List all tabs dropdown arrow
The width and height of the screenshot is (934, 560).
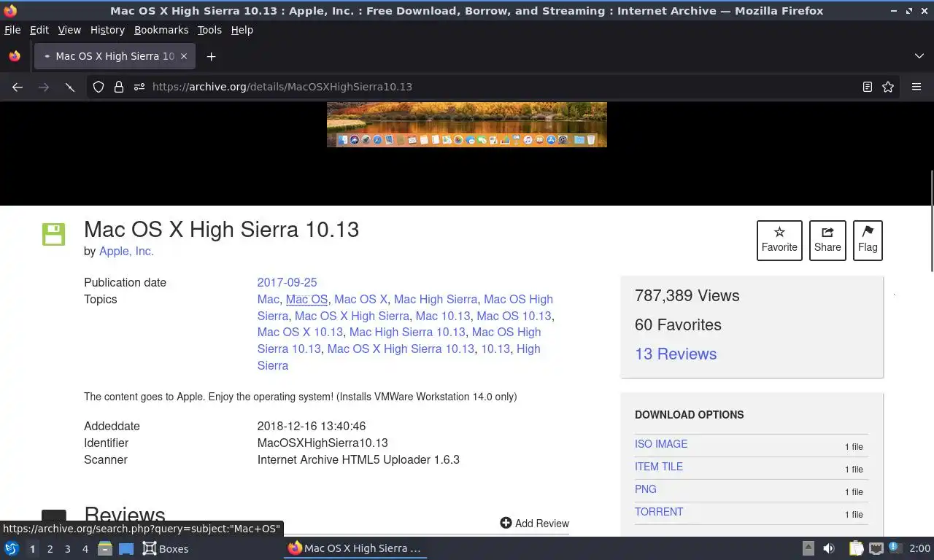[919, 56]
